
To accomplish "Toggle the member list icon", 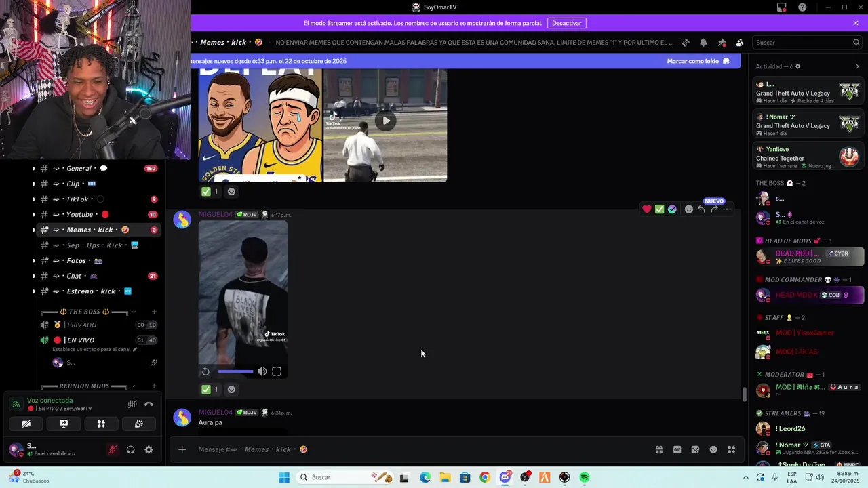I will point(739,42).
